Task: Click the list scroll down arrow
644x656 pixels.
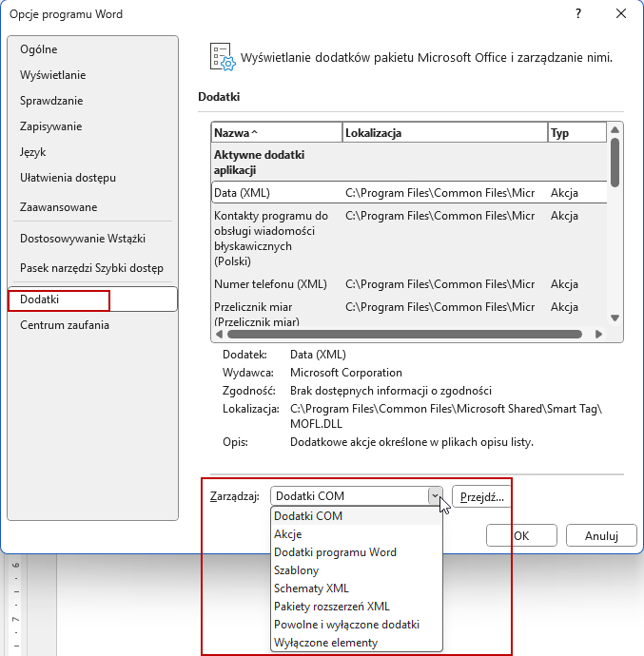Action: (615, 318)
